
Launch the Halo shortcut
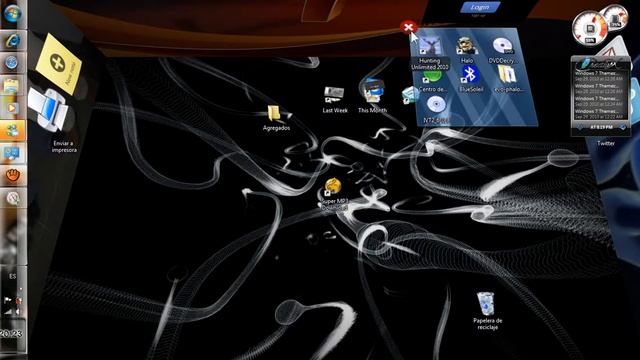pos(467,46)
